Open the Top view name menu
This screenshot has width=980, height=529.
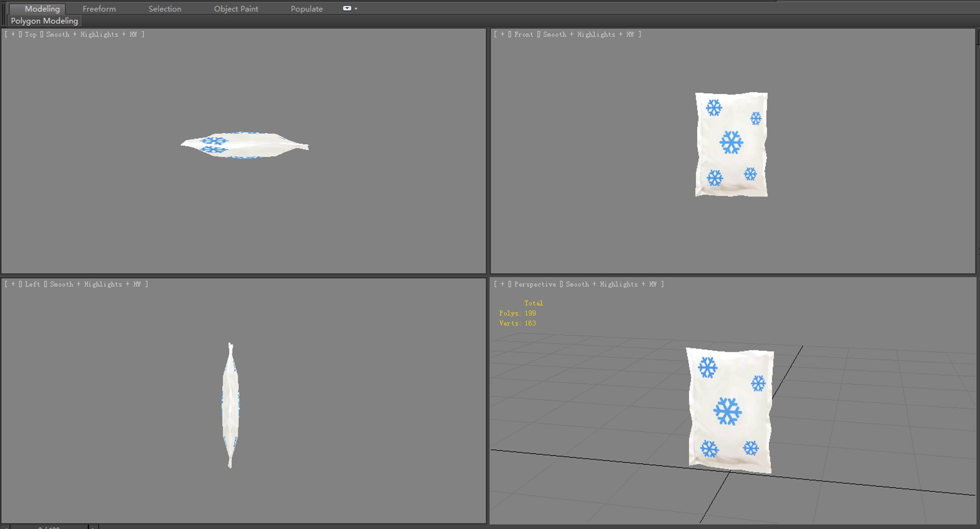[31, 34]
